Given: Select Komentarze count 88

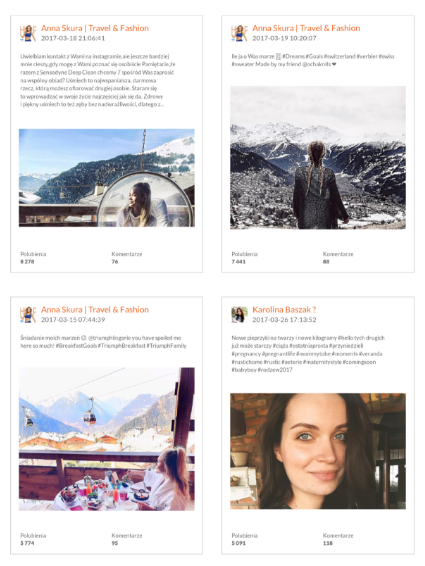Looking at the screenshot, I should click(x=326, y=262).
